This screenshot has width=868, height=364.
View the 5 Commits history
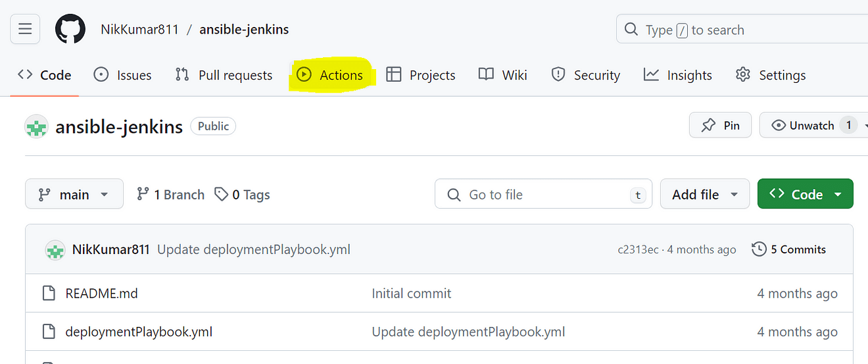pyautogui.click(x=788, y=249)
